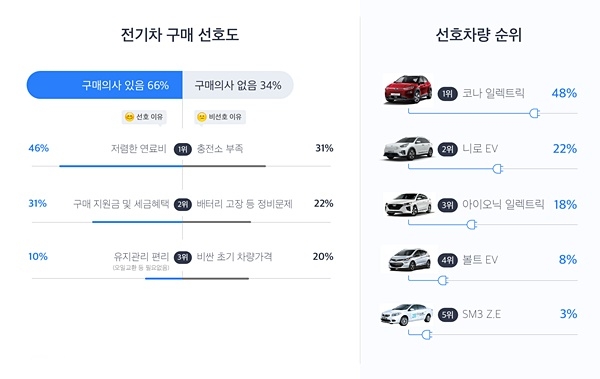Click the plug icon on Bolt EV bar

[443, 280]
